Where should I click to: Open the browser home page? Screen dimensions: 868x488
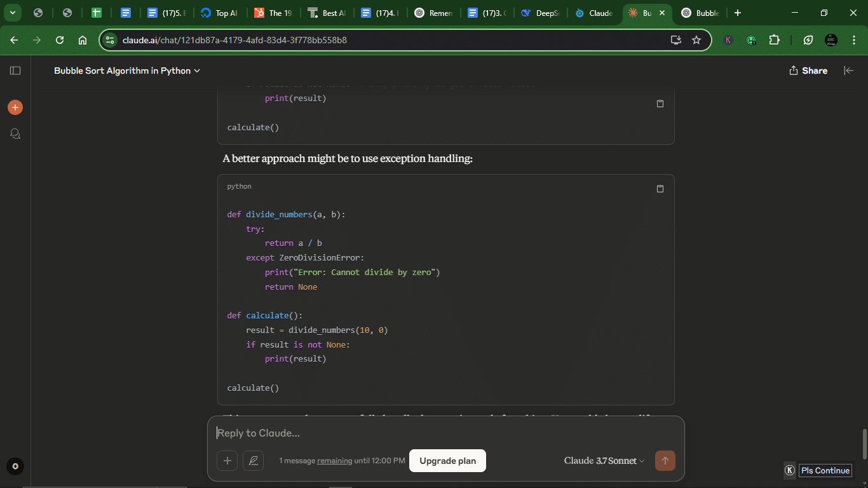point(83,40)
